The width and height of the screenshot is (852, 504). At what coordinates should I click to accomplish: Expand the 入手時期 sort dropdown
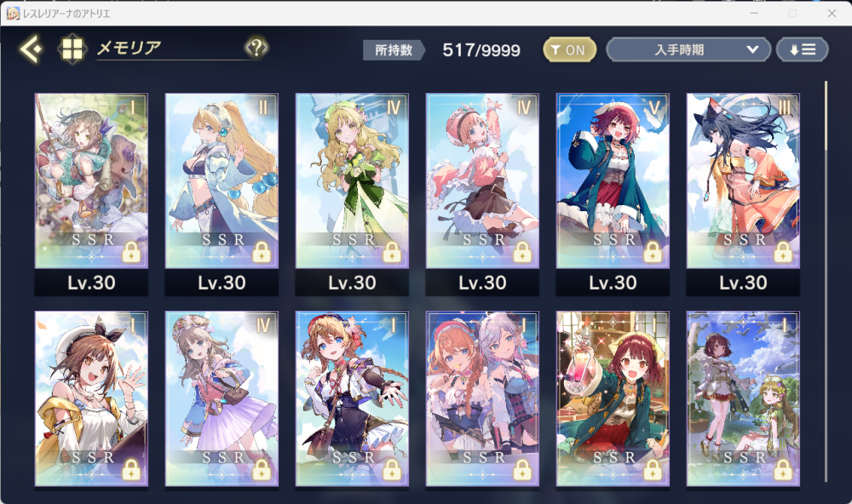point(688,50)
